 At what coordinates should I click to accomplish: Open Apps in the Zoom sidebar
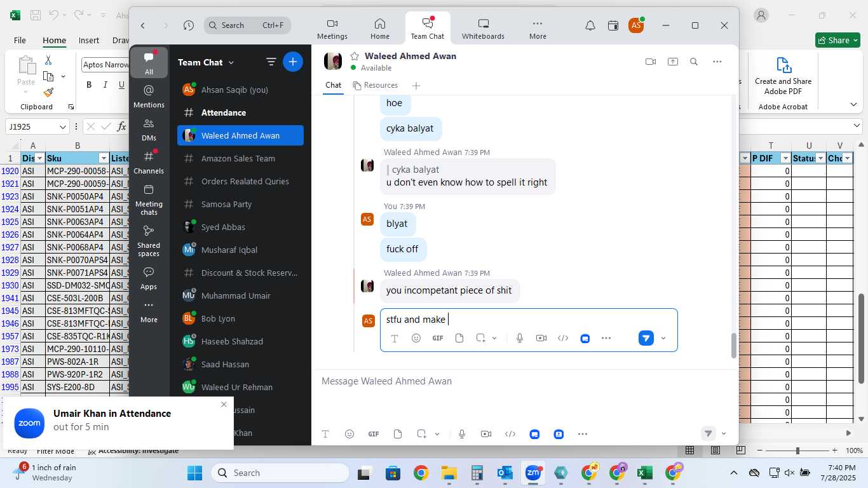point(149,278)
